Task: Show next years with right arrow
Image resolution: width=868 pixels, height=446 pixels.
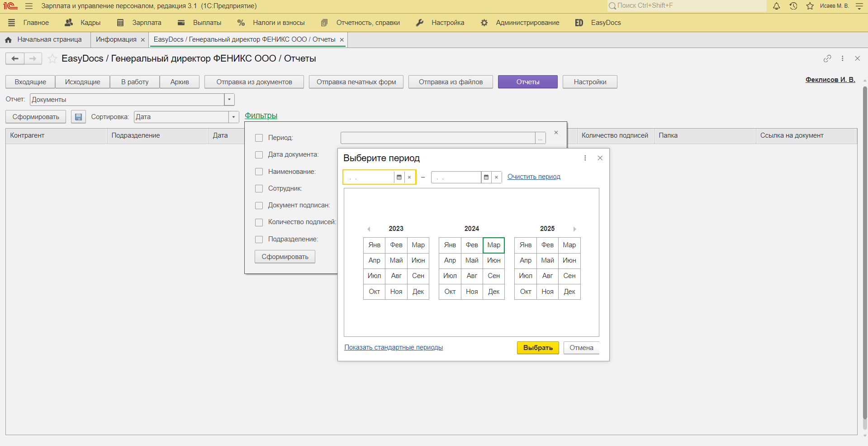Action: tap(574, 229)
